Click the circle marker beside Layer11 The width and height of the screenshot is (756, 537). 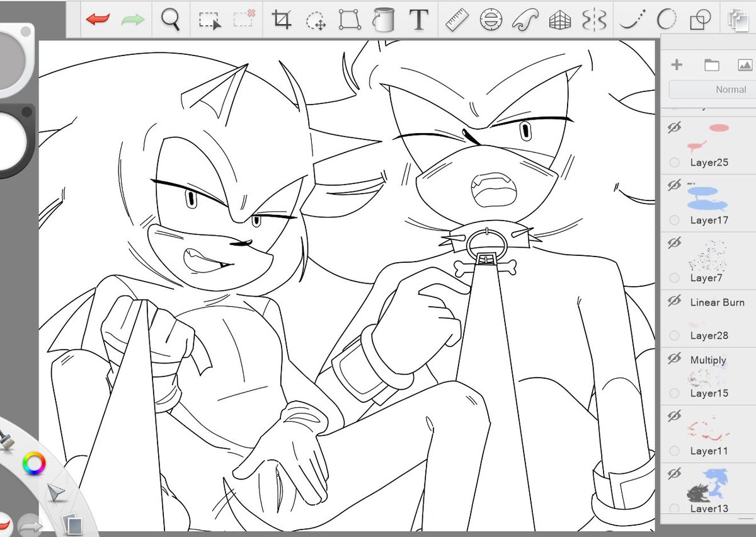675,451
